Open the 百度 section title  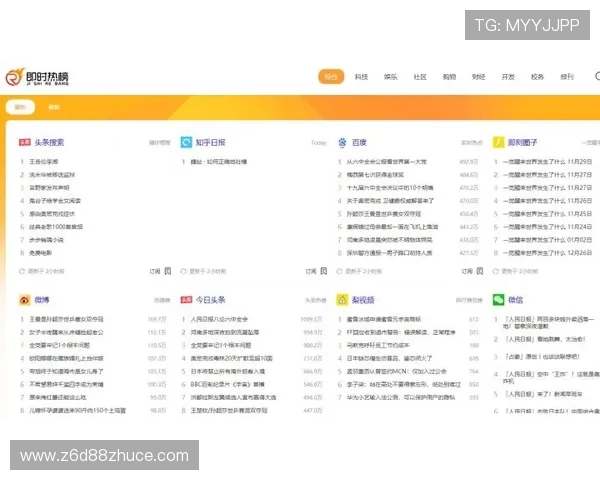[x=359, y=142]
